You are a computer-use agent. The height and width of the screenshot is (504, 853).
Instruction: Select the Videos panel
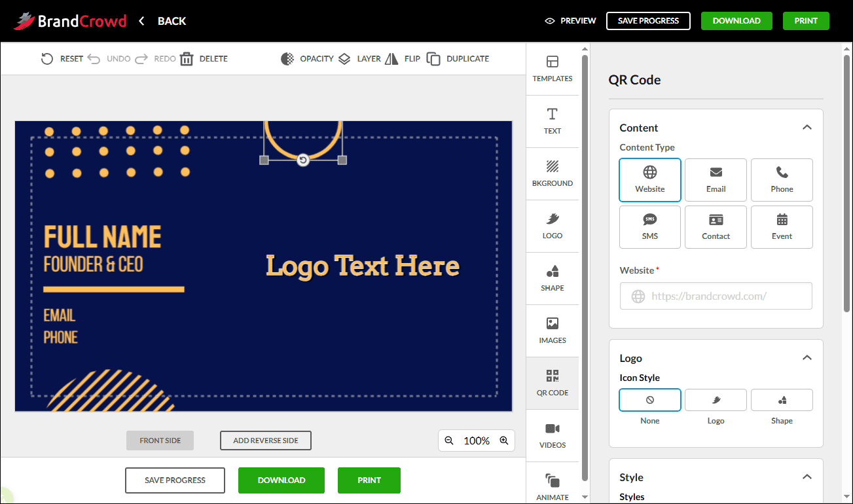click(552, 436)
